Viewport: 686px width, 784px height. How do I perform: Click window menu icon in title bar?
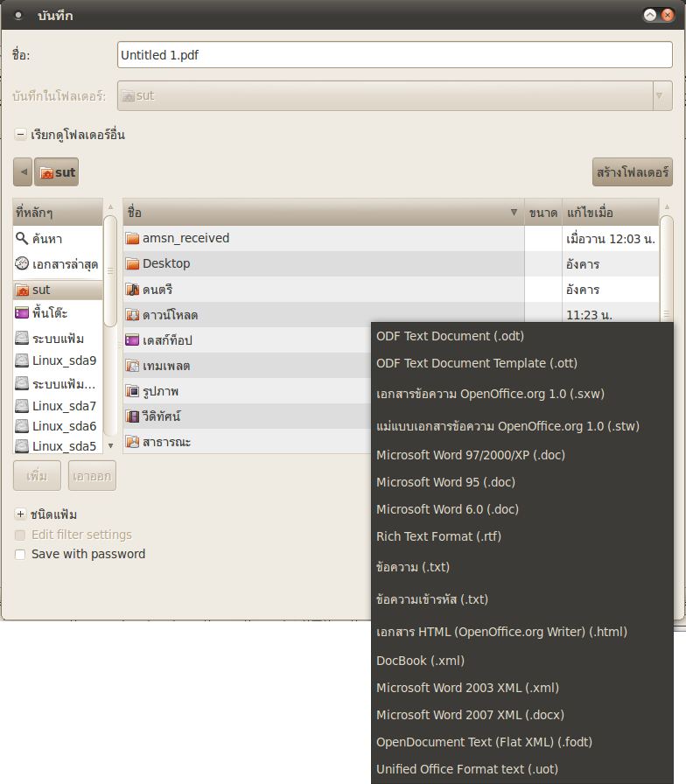click(x=18, y=16)
